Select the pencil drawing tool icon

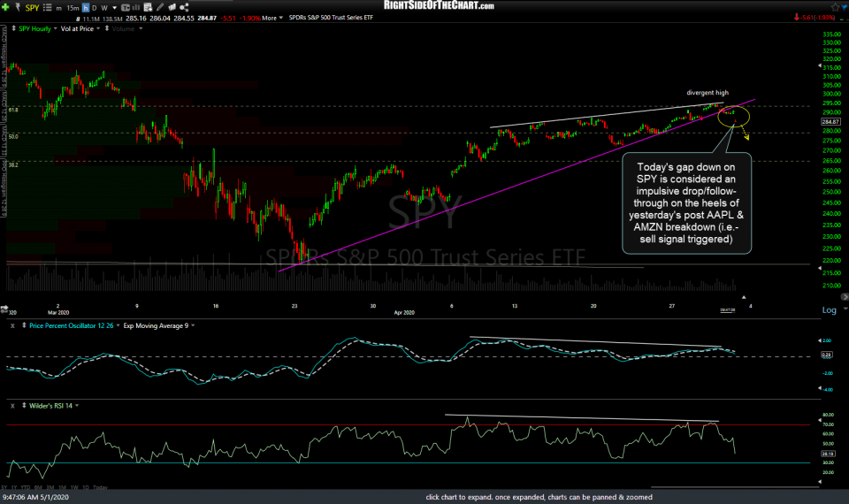coord(160,7)
